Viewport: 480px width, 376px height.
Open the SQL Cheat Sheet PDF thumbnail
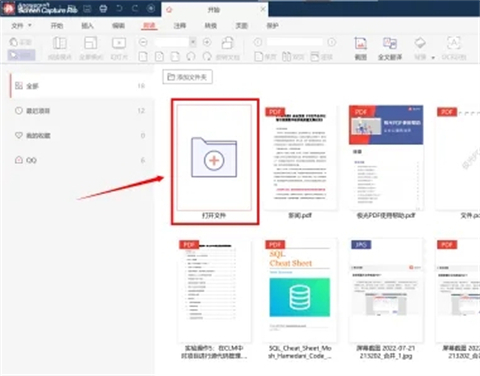[300, 291]
